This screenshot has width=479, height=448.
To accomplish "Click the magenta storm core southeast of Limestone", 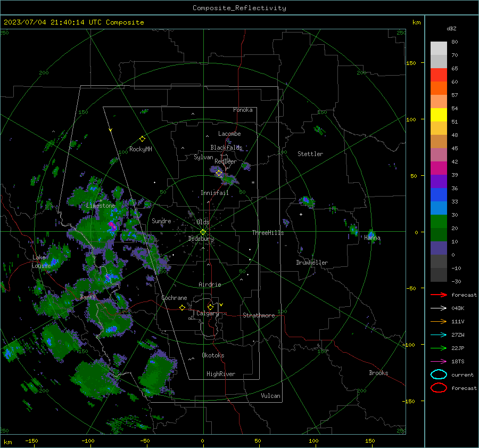I will 112,226.
